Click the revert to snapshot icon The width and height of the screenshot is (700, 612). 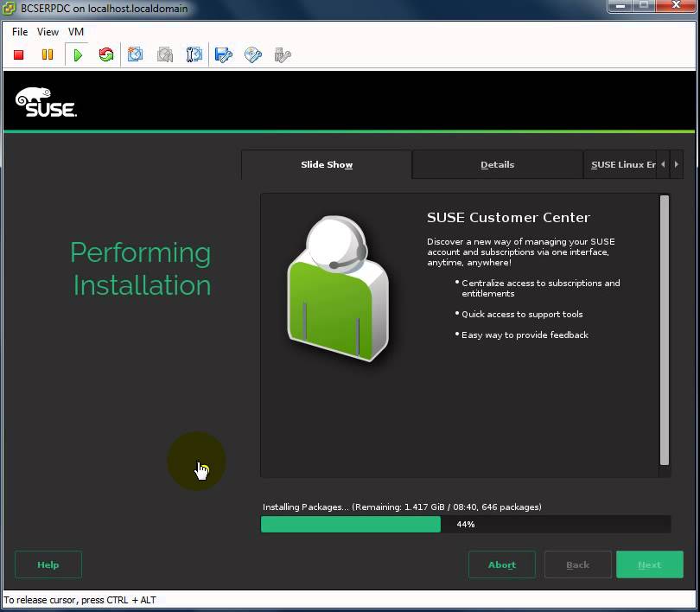pos(165,55)
